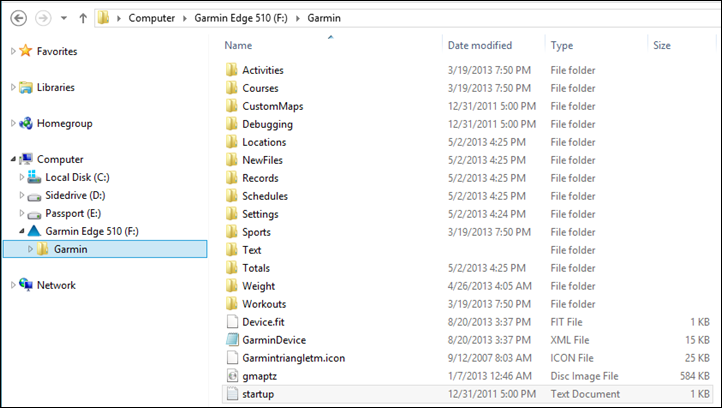Select the Courses folder icon
Image resolution: width=722 pixels, height=408 pixels.
[x=232, y=87]
